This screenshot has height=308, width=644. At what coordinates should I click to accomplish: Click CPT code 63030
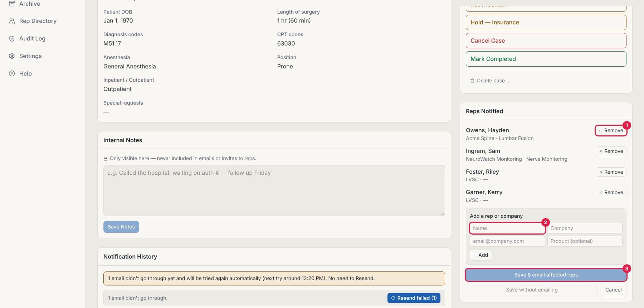[286, 44]
